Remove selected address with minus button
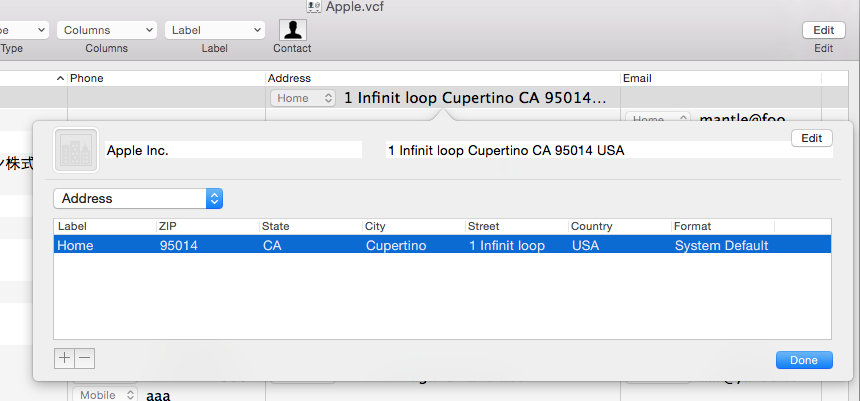 (x=84, y=359)
